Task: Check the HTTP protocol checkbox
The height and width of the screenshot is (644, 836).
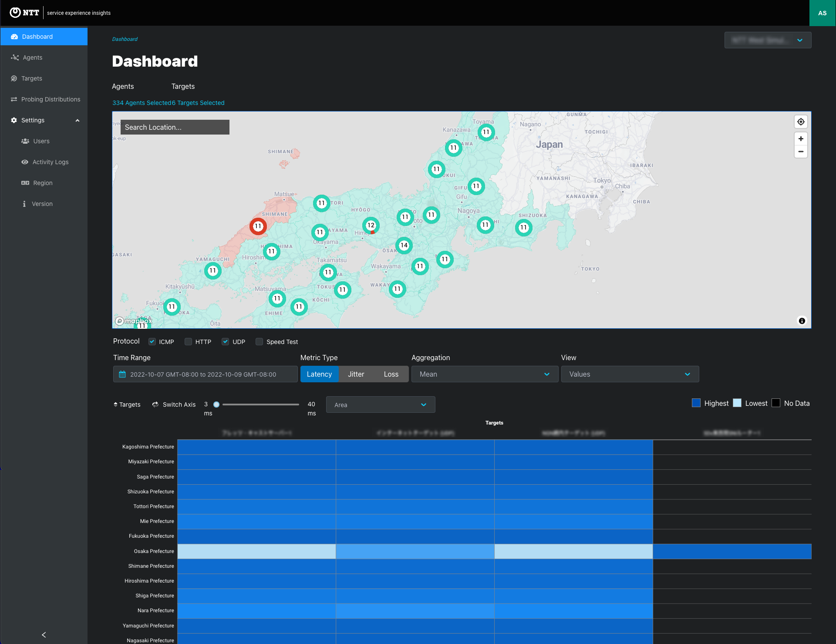Action: click(188, 342)
